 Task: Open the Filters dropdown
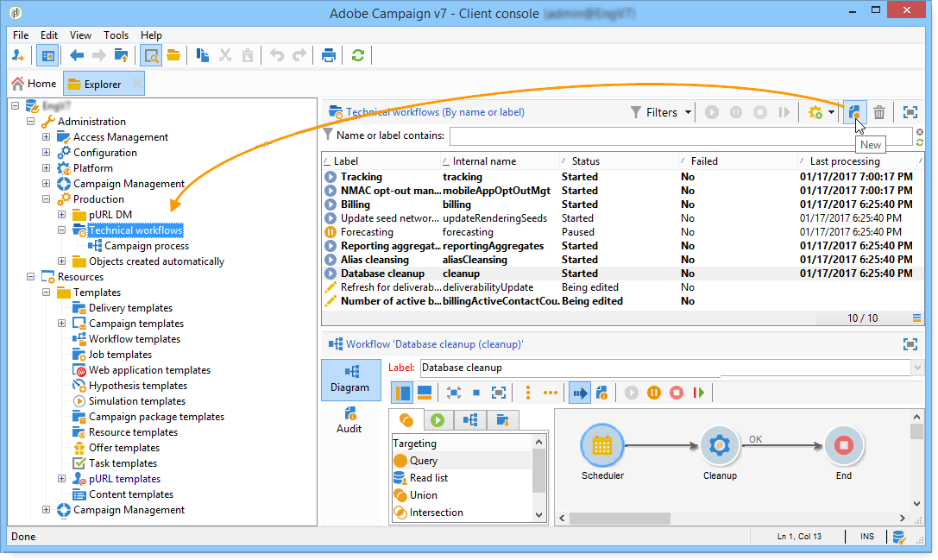click(x=661, y=112)
